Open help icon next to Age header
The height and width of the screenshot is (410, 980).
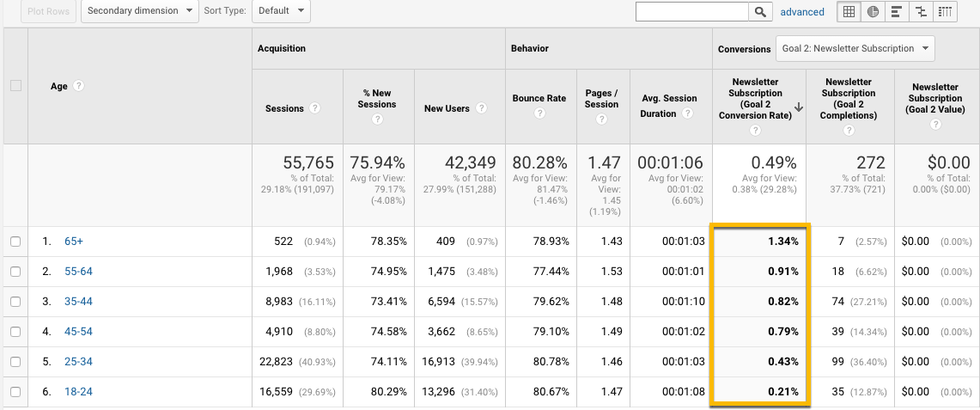pos(79,86)
